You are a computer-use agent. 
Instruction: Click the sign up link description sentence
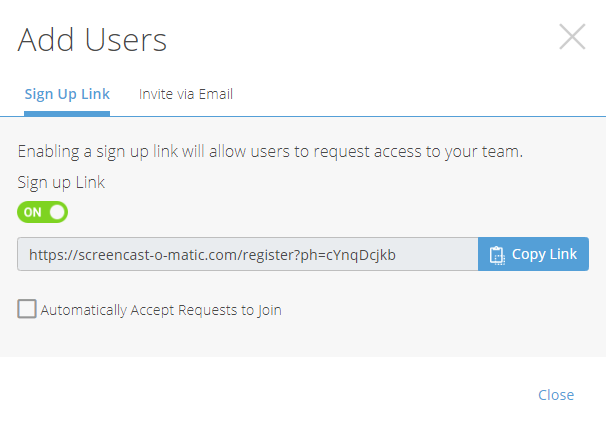point(270,151)
